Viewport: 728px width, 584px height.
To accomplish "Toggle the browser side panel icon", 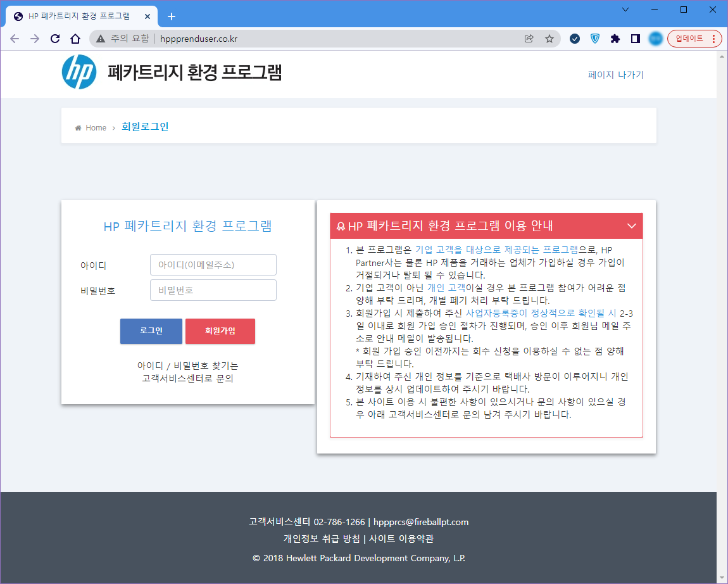I will pyautogui.click(x=636, y=39).
